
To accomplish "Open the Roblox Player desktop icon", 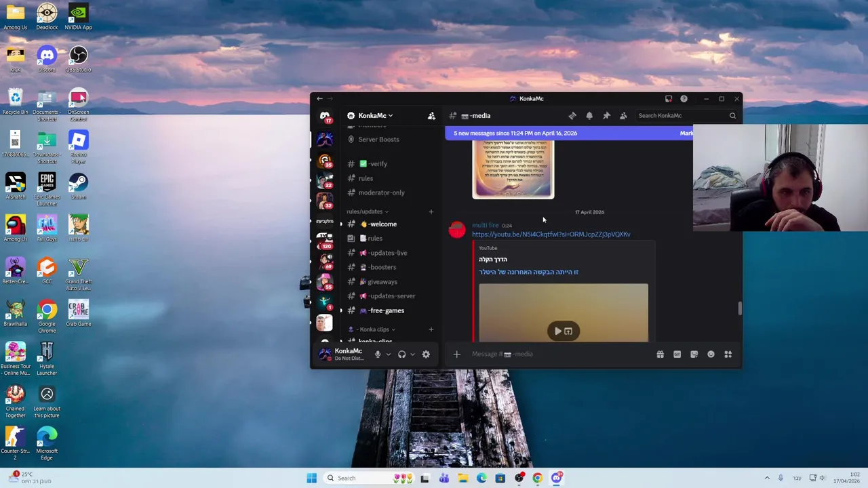I will [x=78, y=147].
